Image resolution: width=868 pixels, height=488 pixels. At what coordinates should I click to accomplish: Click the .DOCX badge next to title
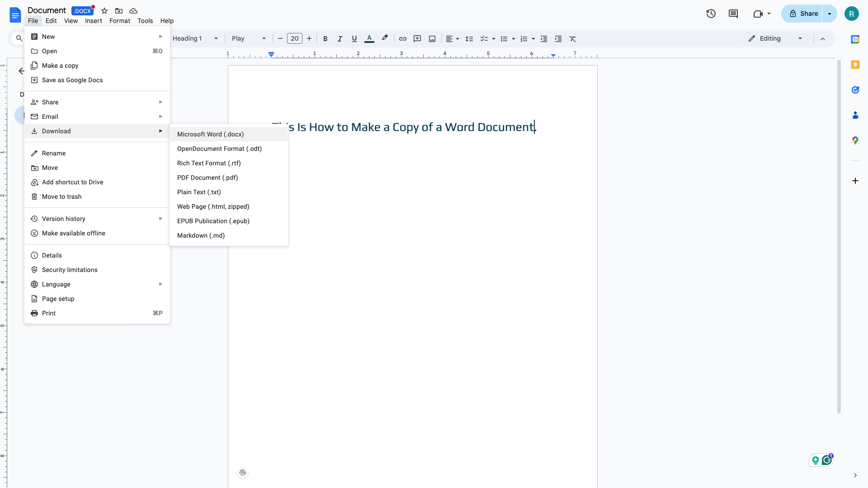82,11
